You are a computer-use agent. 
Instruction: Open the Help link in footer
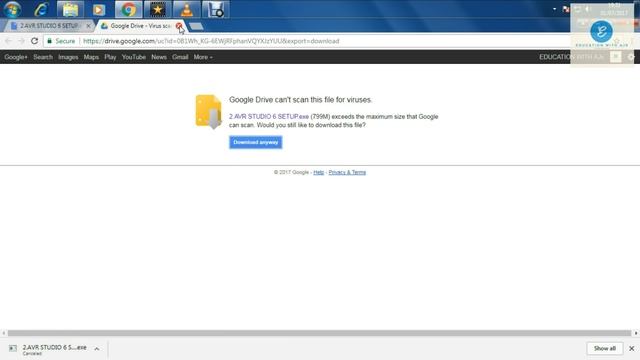point(318,172)
